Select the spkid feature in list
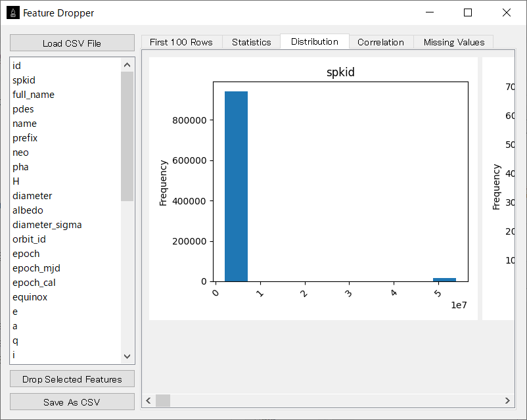This screenshot has width=527, height=420. (x=66, y=80)
